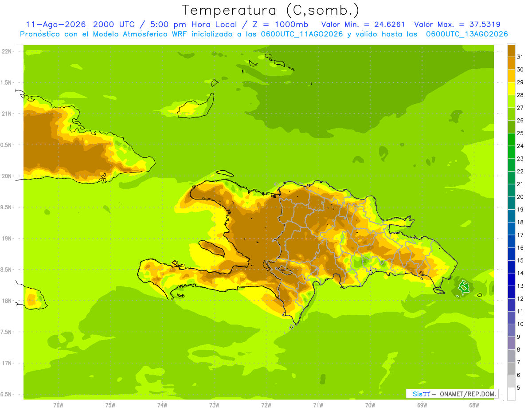This screenshot has width=532, height=411.
Task: Click the "0.5N" latitude label
Action: 7,145
